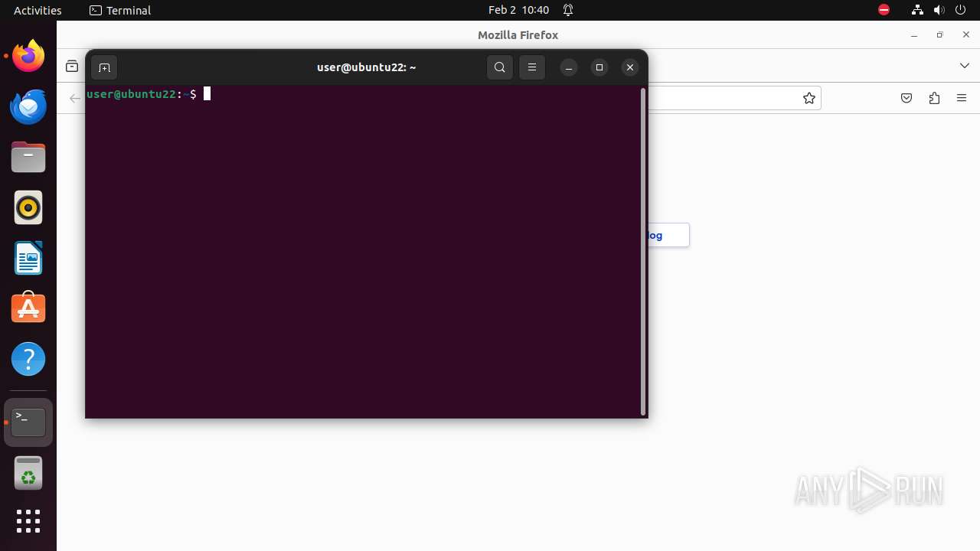Open the volume indicator
The height and width of the screenshot is (551, 980).
tap(939, 10)
